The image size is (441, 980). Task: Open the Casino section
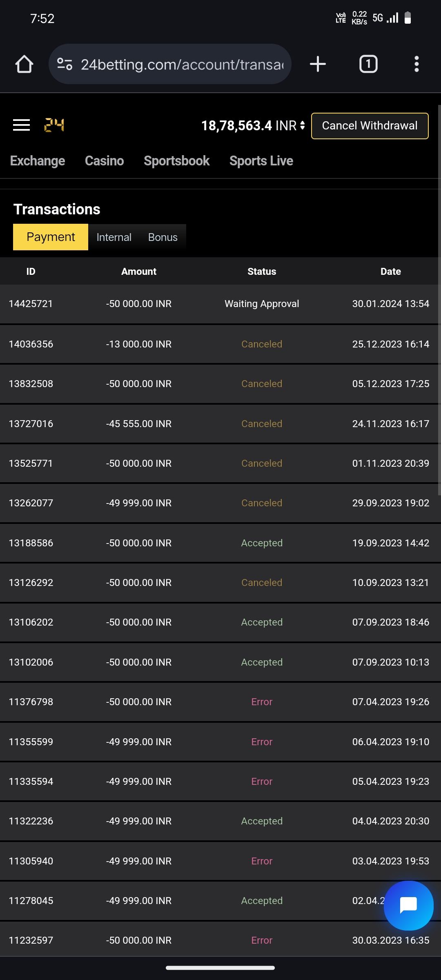[104, 161]
